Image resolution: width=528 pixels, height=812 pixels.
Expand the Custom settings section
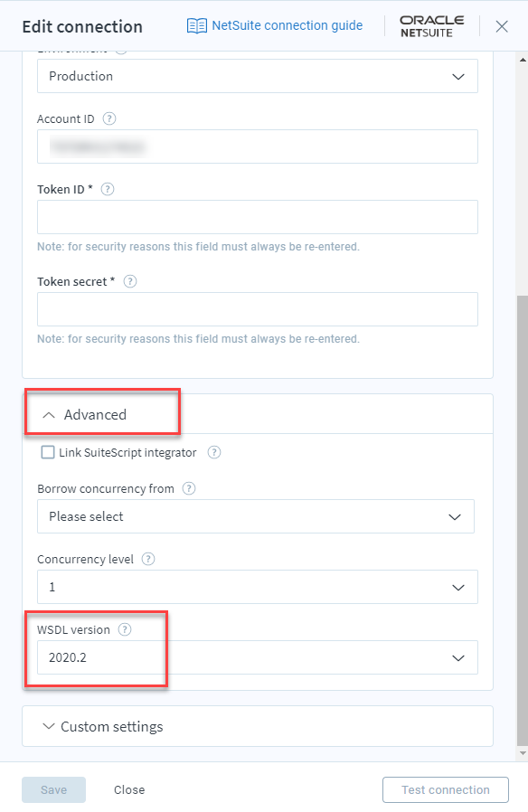[x=102, y=727]
